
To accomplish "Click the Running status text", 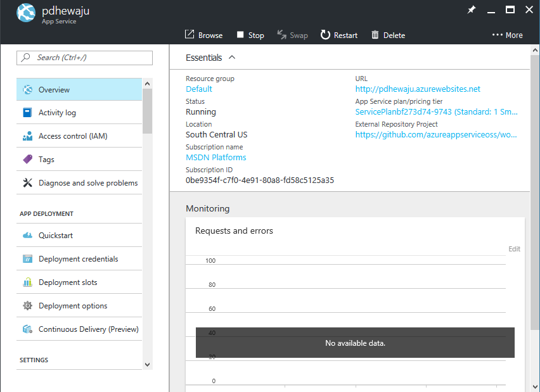I will click(x=201, y=112).
